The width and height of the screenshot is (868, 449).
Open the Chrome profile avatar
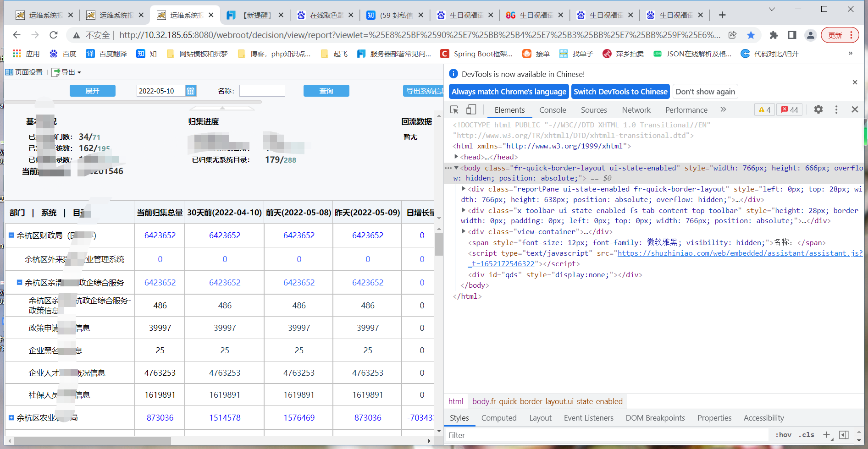(x=810, y=35)
